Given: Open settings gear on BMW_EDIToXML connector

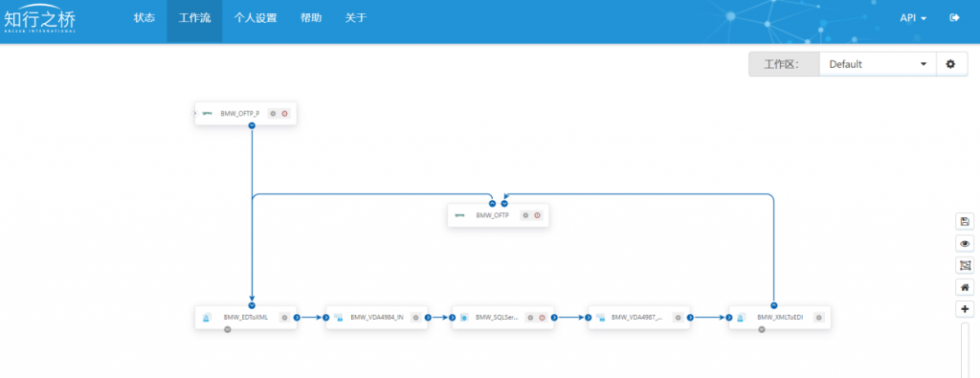Looking at the screenshot, I should pos(284,318).
